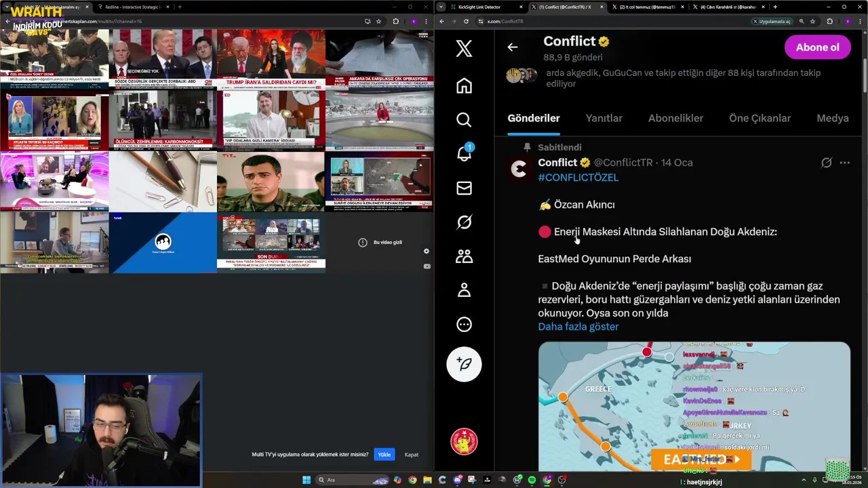Select the Trump İran'a Saldırıdan Caydı video
The width and height of the screenshot is (868, 488).
(x=271, y=59)
